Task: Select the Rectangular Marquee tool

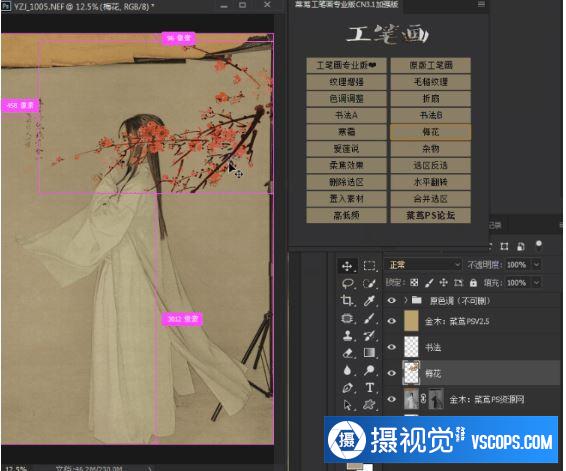Action: point(369,266)
